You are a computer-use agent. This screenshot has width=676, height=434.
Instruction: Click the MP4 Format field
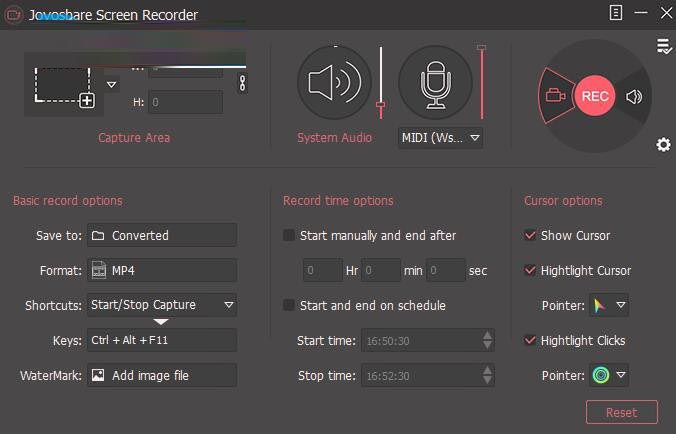click(162, 270)
